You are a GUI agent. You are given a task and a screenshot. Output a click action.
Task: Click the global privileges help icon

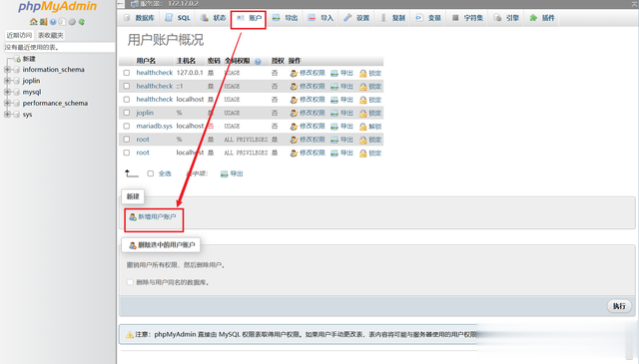click(258, 62)
